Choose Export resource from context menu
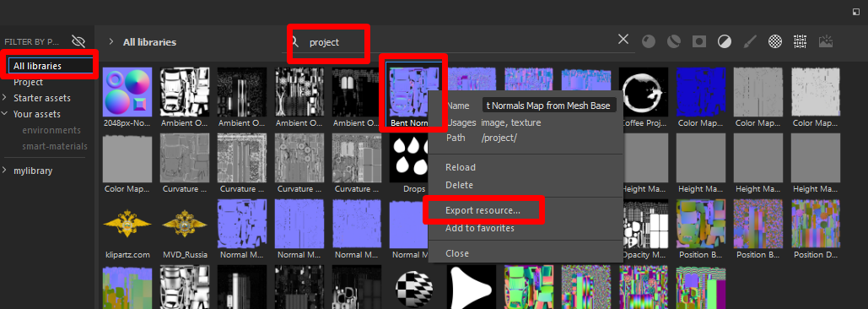The width and height of the screenshot is (868, 309). (x=483, y=210)
